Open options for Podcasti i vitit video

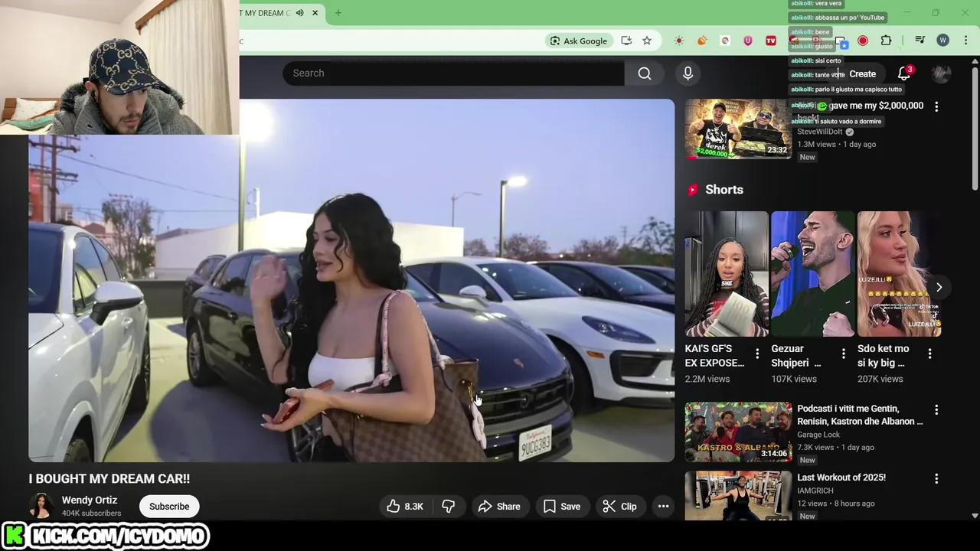point(936,411)
